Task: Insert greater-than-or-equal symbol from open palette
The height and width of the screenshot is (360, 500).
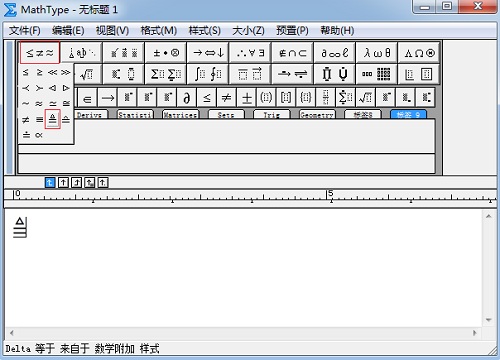Action: pos(39,72)
